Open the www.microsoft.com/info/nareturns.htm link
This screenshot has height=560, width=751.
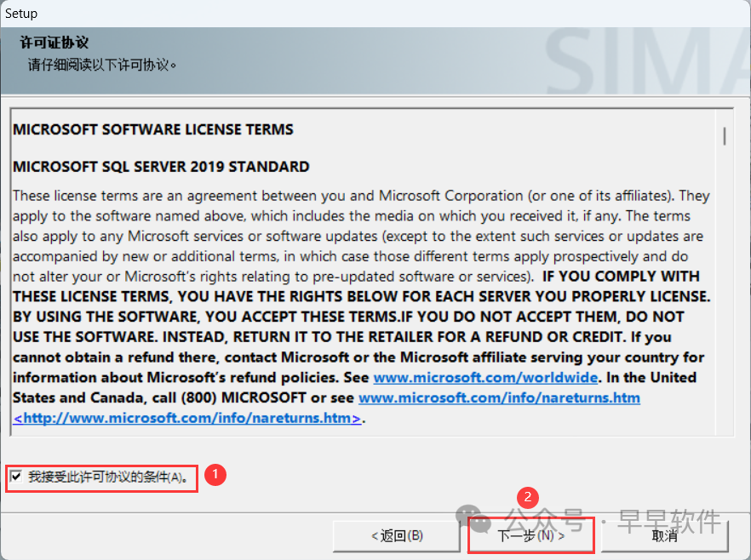pos(499,397)
